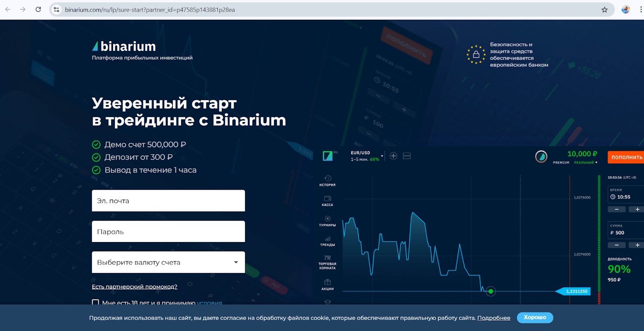
Task: Open site information icon in address bar
Action: coord(57,10)
